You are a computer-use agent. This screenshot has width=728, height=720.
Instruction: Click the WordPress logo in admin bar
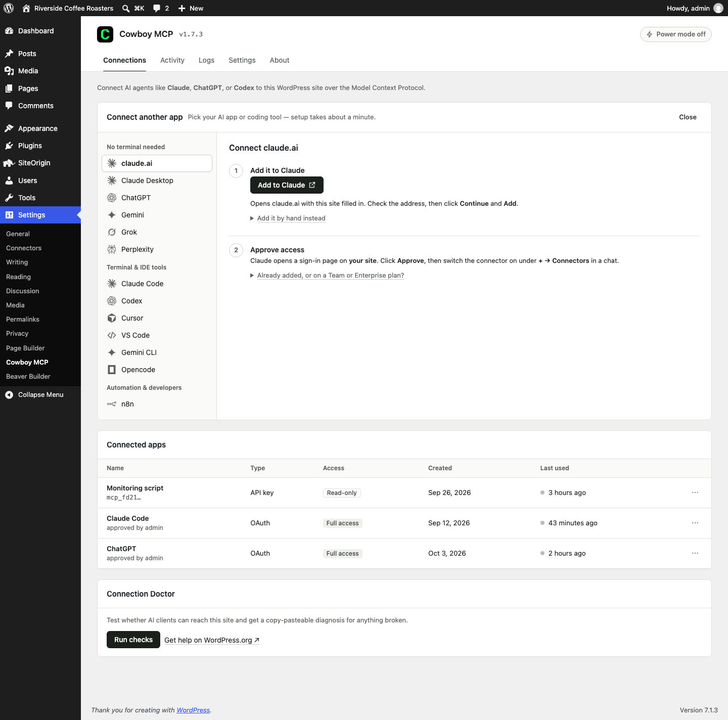9,8
